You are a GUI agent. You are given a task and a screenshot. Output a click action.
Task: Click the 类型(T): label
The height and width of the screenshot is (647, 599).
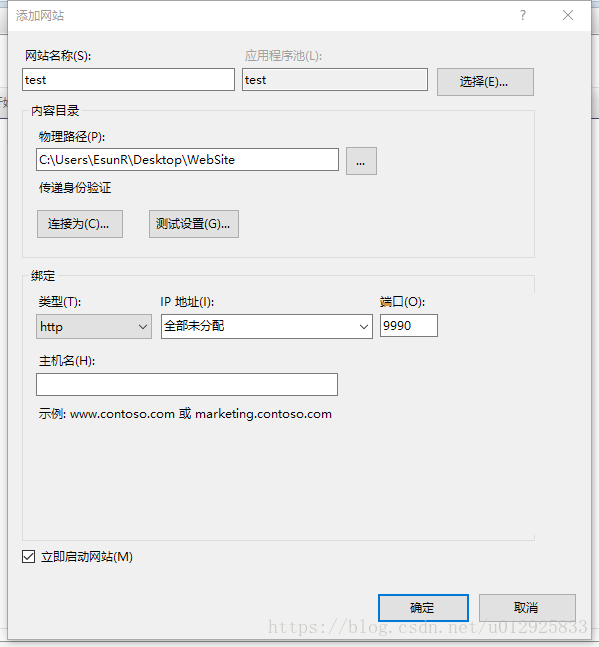pyautogui.click(x=59, y=302)
